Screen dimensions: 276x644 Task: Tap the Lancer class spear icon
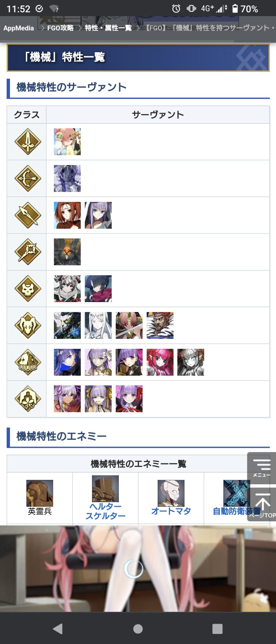28,215
